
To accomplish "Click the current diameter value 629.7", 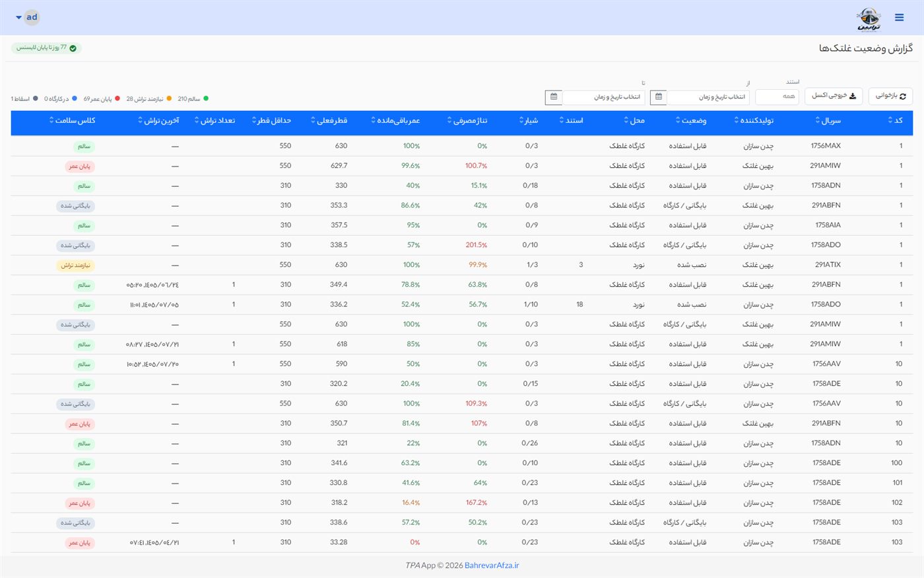I will pos(339,166).
